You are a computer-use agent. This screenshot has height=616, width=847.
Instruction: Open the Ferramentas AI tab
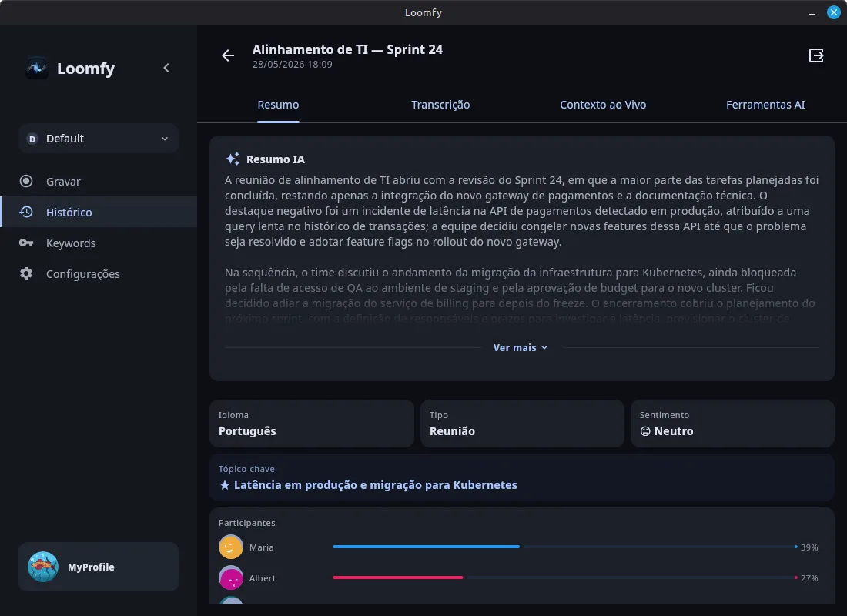click(x=765, y=105)
